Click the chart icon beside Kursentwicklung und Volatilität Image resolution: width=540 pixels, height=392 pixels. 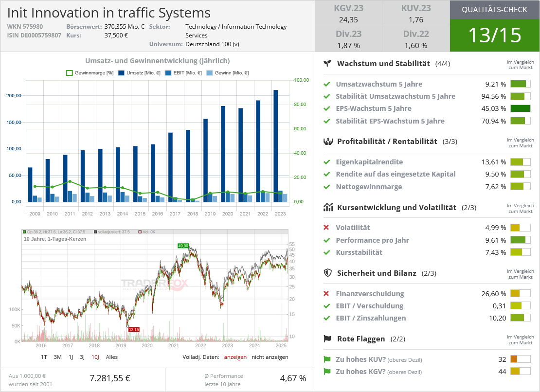click(x=328, y=207)
